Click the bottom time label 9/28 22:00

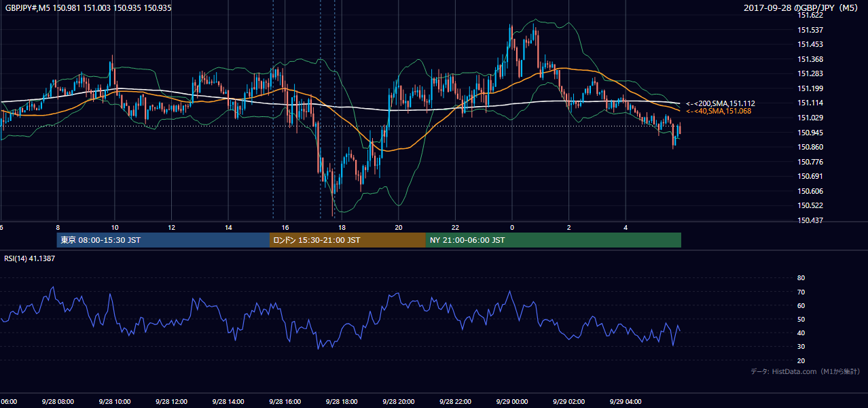tap(455, 402)
